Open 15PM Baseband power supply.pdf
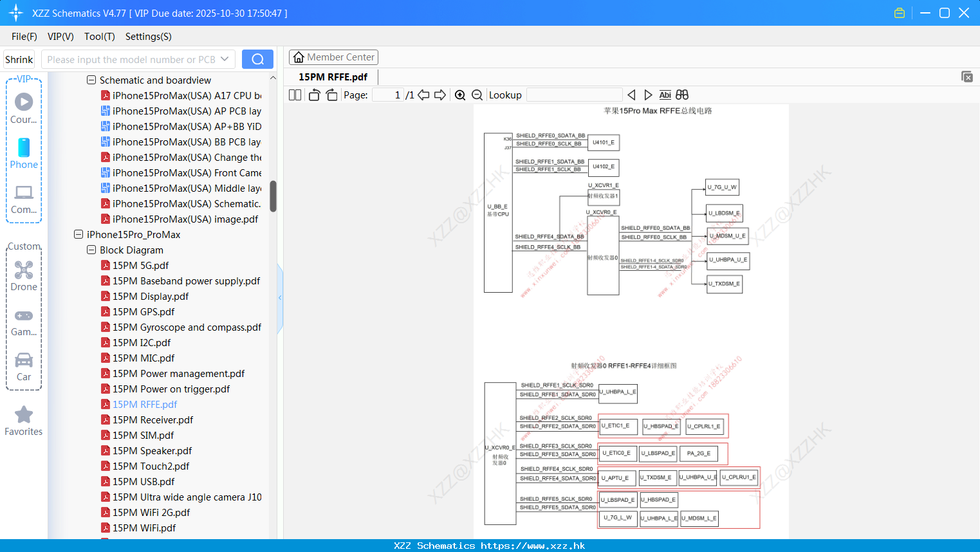This screenshot has width=980, height=552. 181,281
